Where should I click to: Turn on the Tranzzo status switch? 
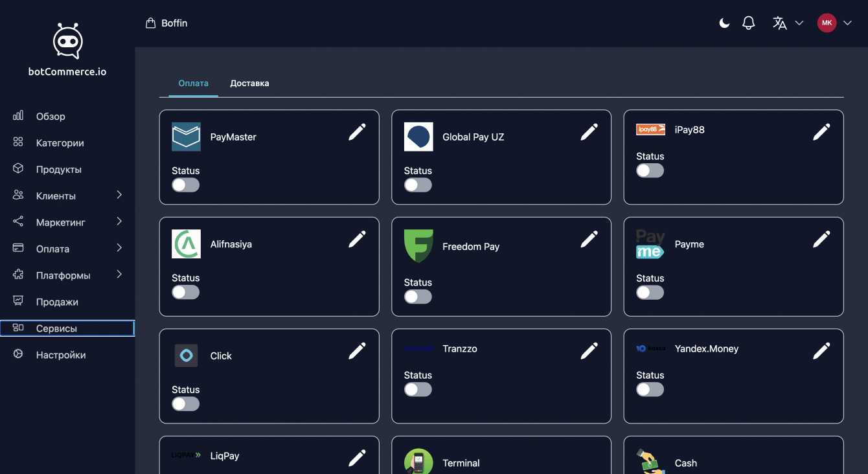(x=418, y=389)
